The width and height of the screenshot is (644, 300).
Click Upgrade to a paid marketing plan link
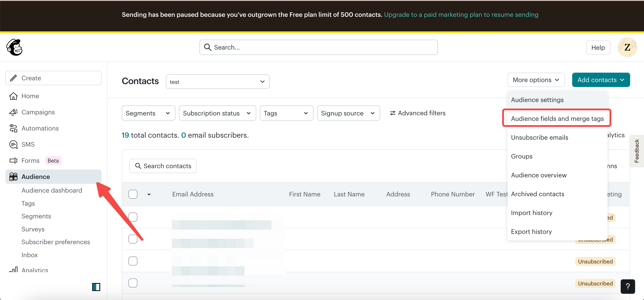coord(461,15)
